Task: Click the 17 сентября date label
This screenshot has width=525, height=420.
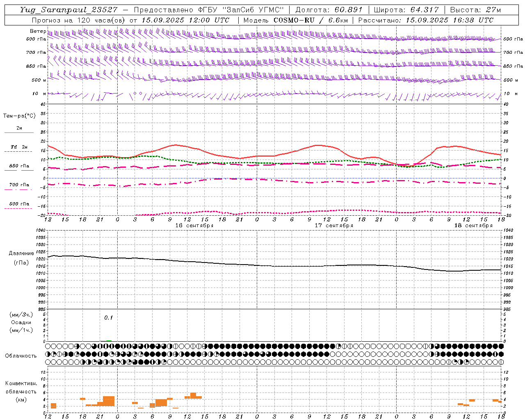Action: pyautogui.click(x=334, y=226)
